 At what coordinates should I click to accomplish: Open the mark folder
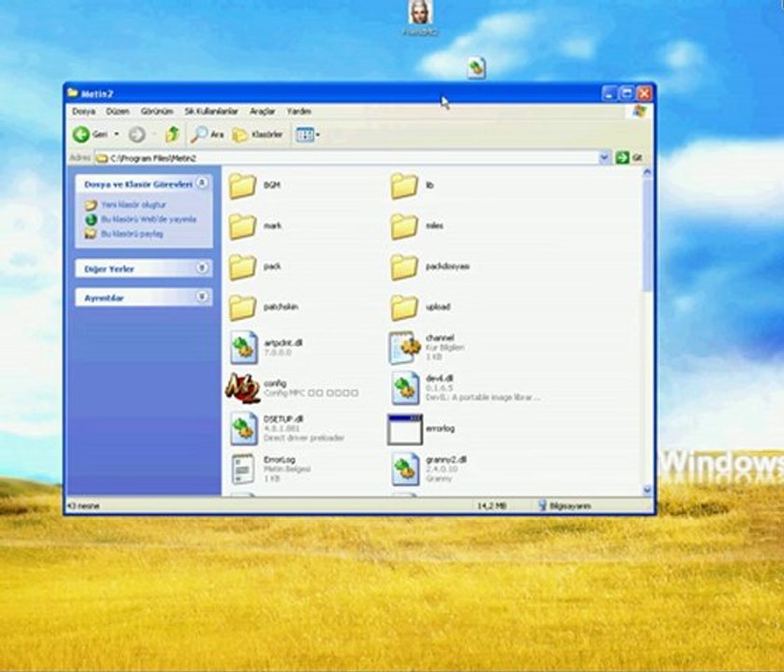click(243, 227)
